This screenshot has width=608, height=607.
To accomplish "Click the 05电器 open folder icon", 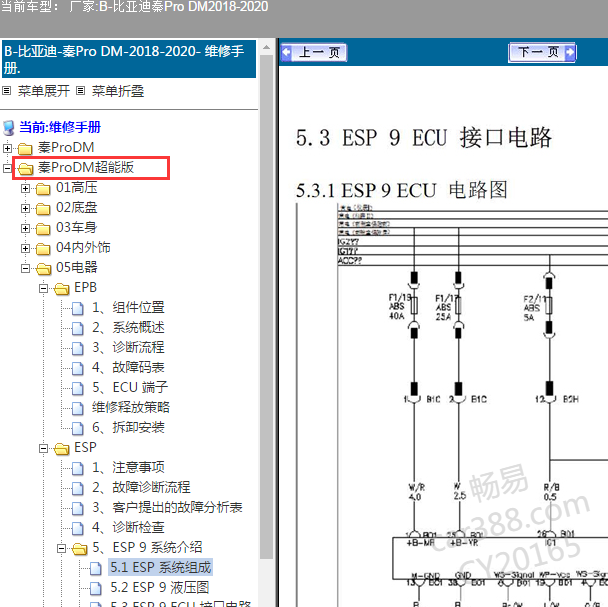I will (x=43, y=268).
